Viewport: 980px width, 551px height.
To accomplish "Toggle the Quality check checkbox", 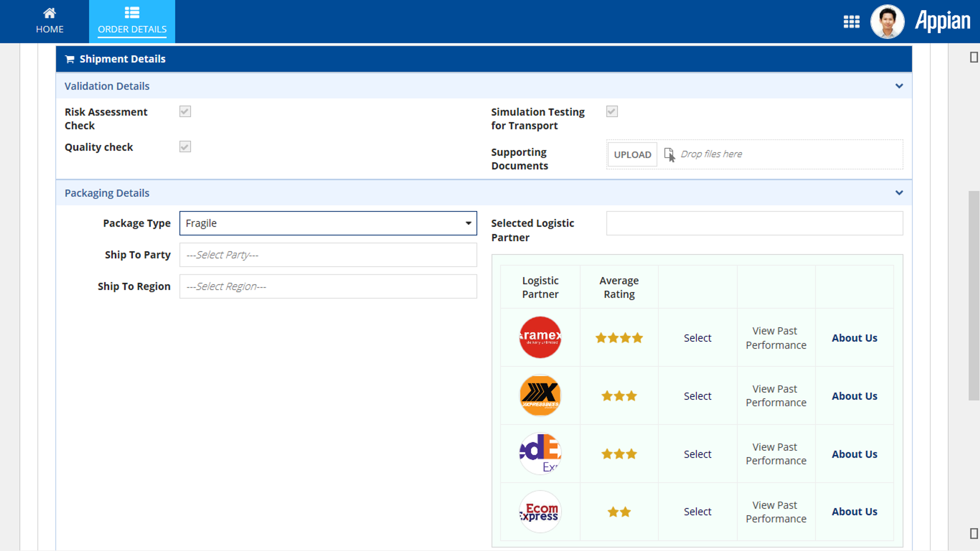I will pyautogui.click(x=185, y=146).
